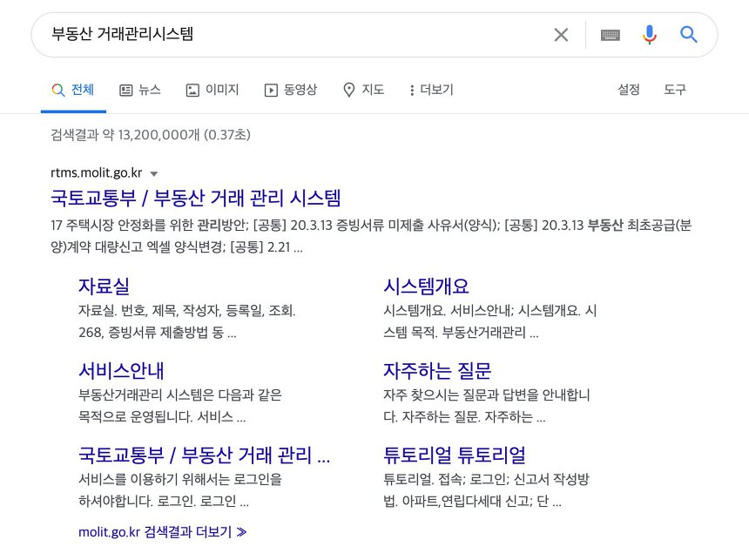This screenshot has width=749, height=560.
Task: Open the 설정 menu
Action: click(x=629, y=90)
